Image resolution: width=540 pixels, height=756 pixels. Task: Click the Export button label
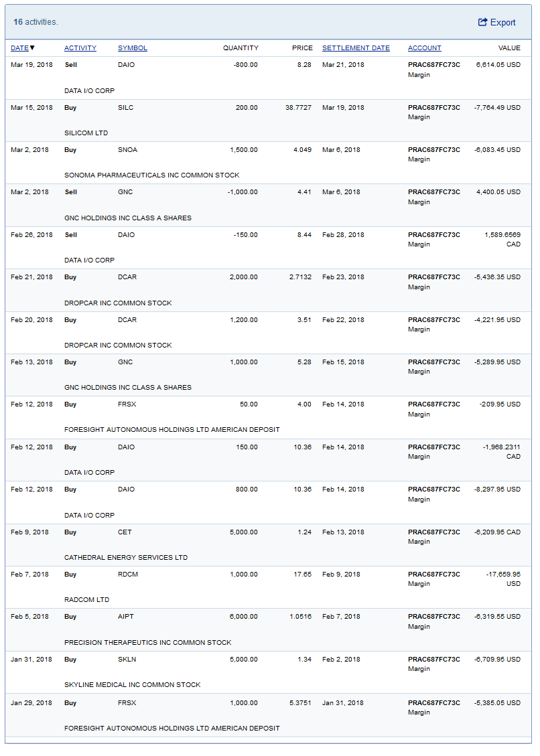[x=503, y=23]
